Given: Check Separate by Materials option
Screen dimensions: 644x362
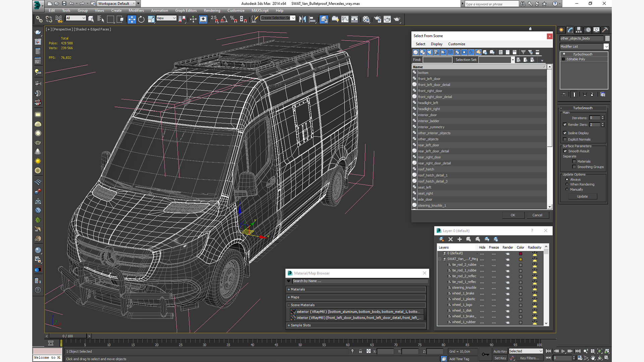Looking at the screenshot, I should tap(574, 162).
